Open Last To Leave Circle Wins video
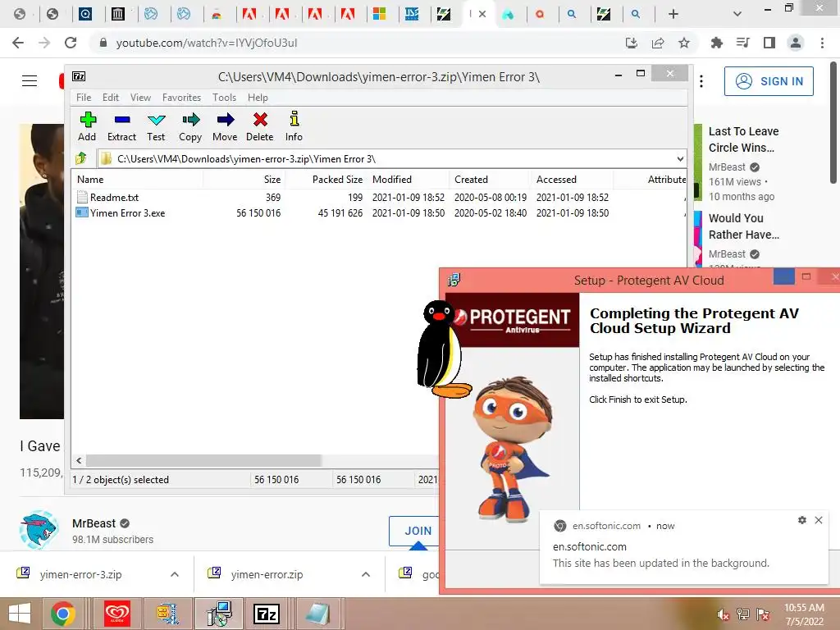 pos(743,139)
